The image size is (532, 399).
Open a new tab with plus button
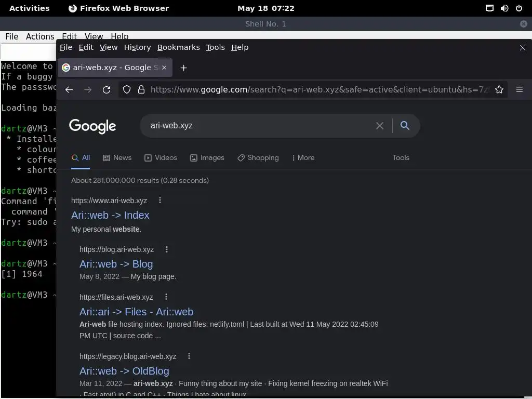pyautogui.click(x=183, y=68)
